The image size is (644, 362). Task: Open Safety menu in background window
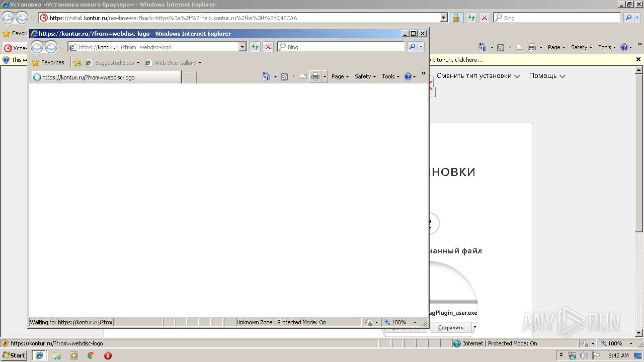coord(582,47)
